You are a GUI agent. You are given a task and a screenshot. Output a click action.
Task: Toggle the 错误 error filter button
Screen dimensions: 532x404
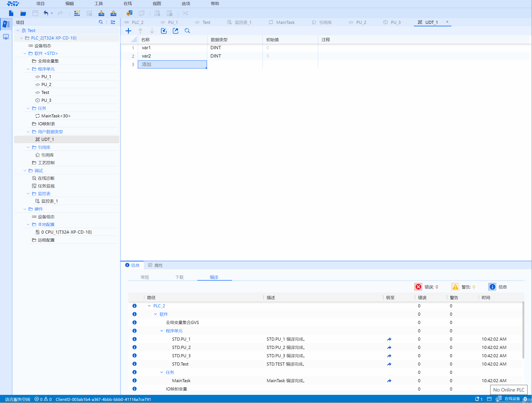coord(418,287)
